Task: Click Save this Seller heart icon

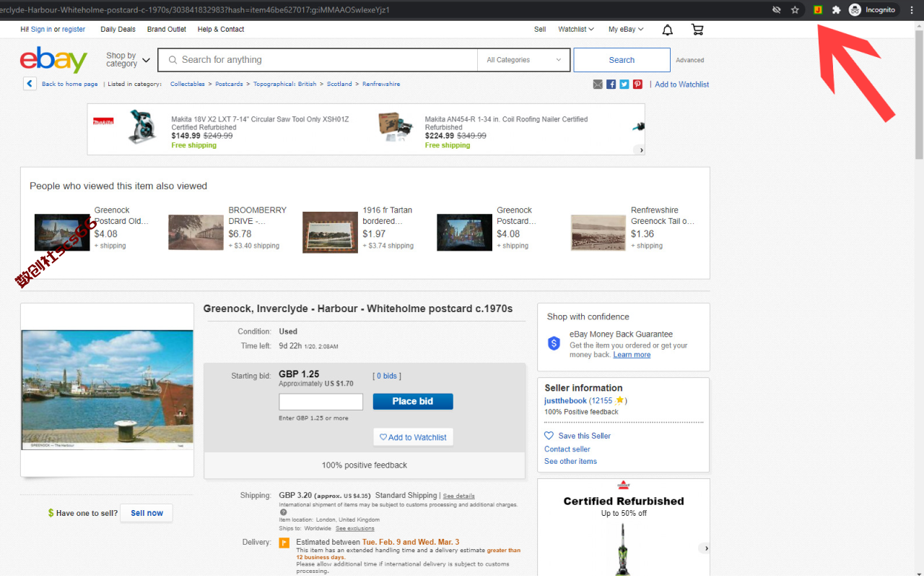Action: 549,436
